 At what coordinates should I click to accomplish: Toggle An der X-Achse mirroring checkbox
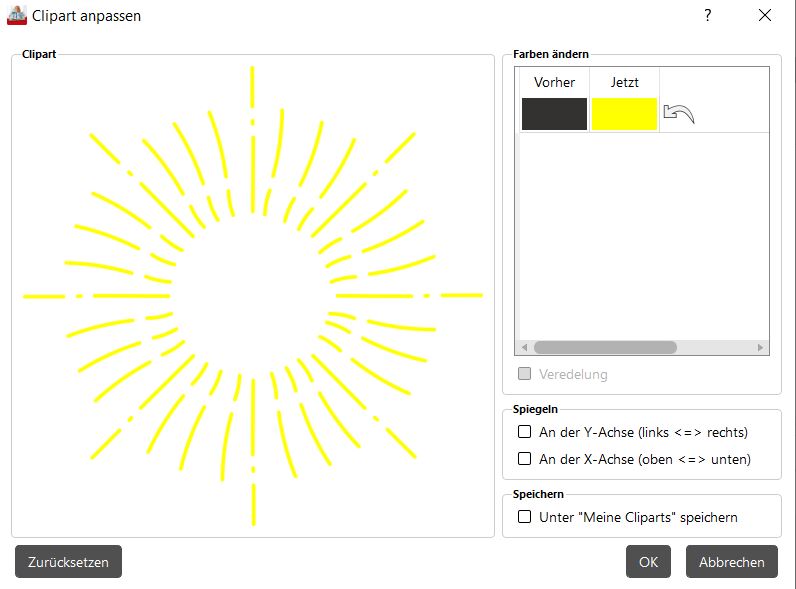pos(525,459)
